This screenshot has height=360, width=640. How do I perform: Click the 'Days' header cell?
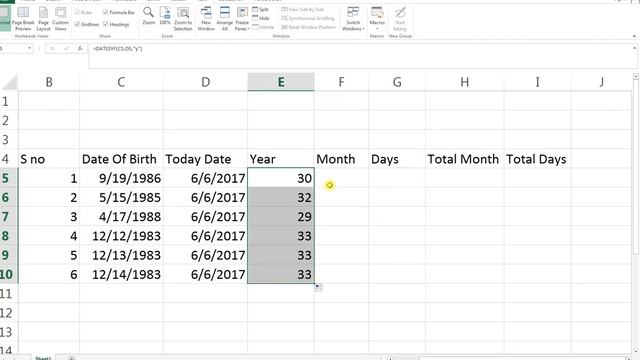pyautogui.click(x=397, y=159)
